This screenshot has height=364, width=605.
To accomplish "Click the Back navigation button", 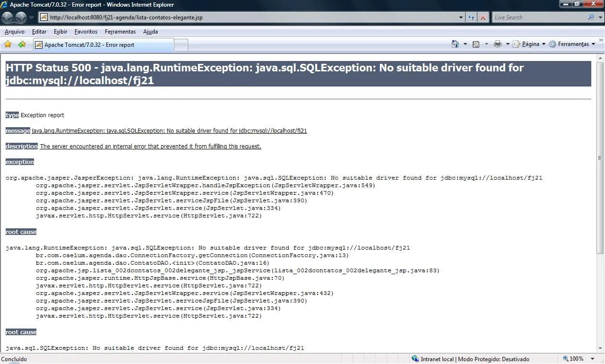I will tap(7, 17).
